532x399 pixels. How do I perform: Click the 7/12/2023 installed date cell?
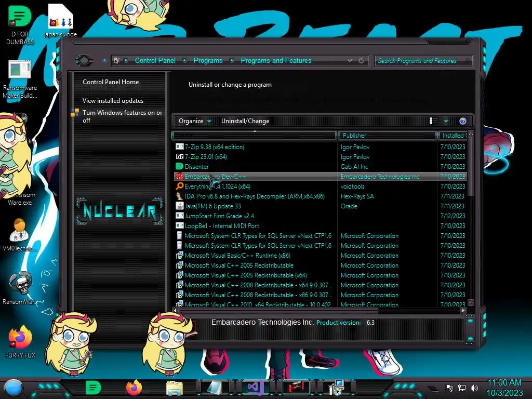pos(453,216)
